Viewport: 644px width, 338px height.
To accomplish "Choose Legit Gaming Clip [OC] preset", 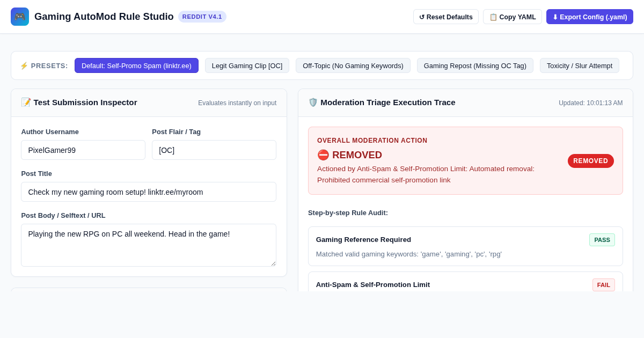I will (x=247, y=65).
